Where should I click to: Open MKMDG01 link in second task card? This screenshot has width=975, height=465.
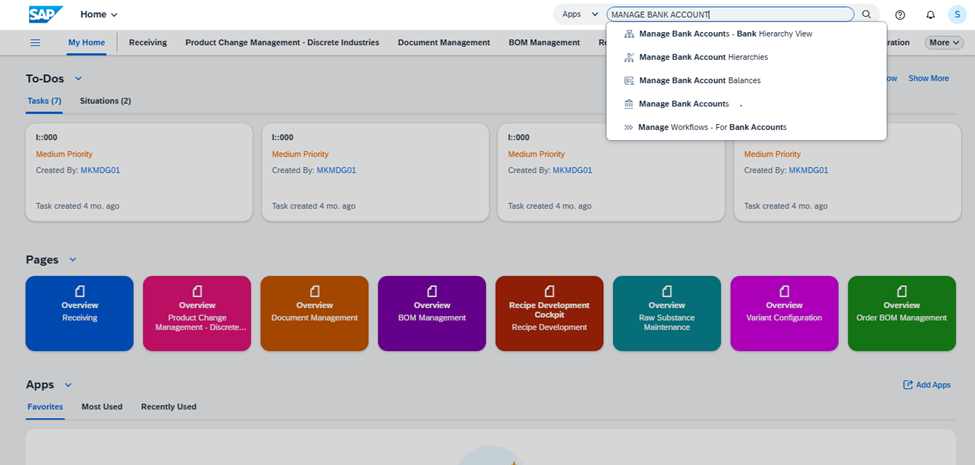pos(336,170)
